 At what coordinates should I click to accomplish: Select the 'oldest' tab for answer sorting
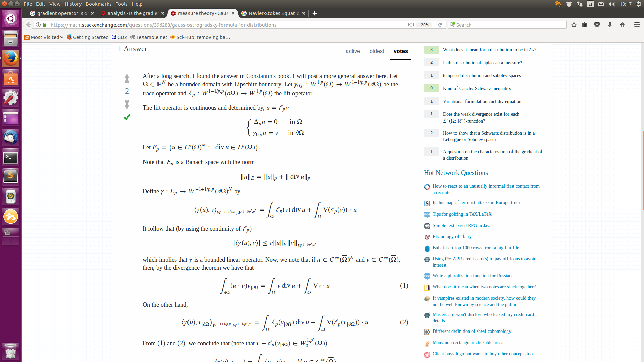[377, 51]
